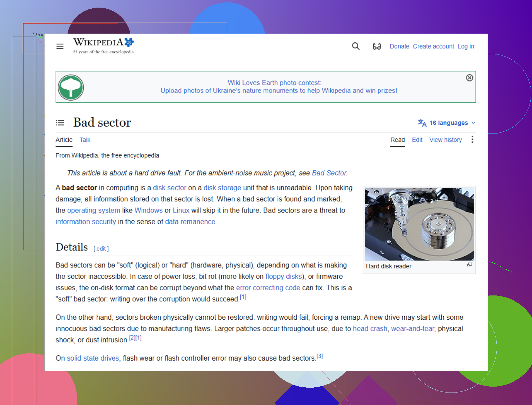Click 'From Wikipedia, the free encyclopedia' text
The height and width of the screenshot is (405, 532).
107,155
